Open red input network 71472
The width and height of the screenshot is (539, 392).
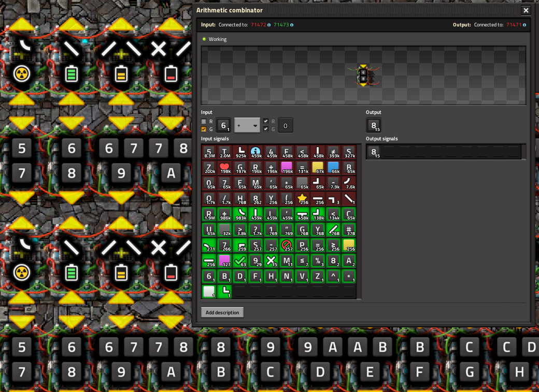click(258, 25)
